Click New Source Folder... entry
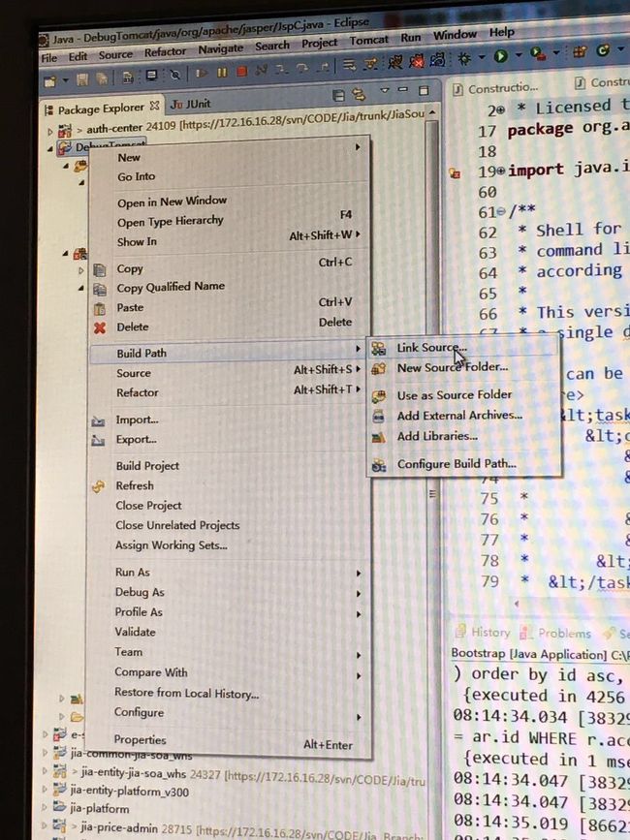Viewport: 630px width, 840px height. [x=464, y=368]
